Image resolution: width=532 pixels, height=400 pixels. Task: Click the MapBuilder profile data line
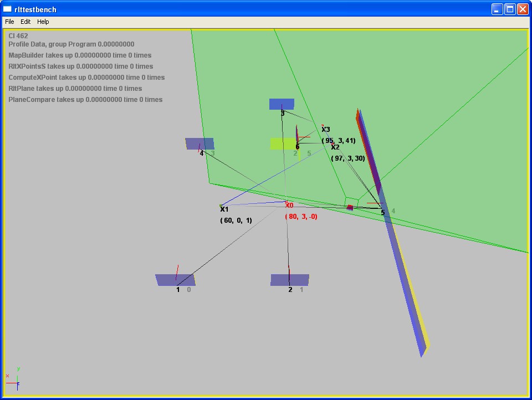click(x=80, y=55)
